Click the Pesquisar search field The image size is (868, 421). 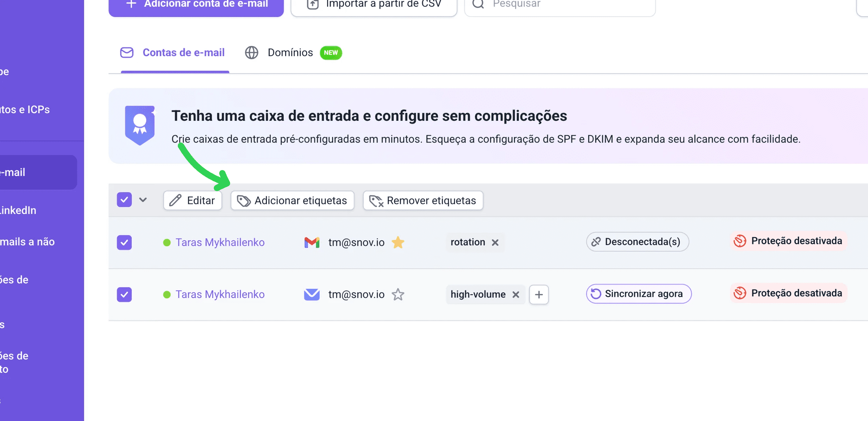[x=560, y=5]
